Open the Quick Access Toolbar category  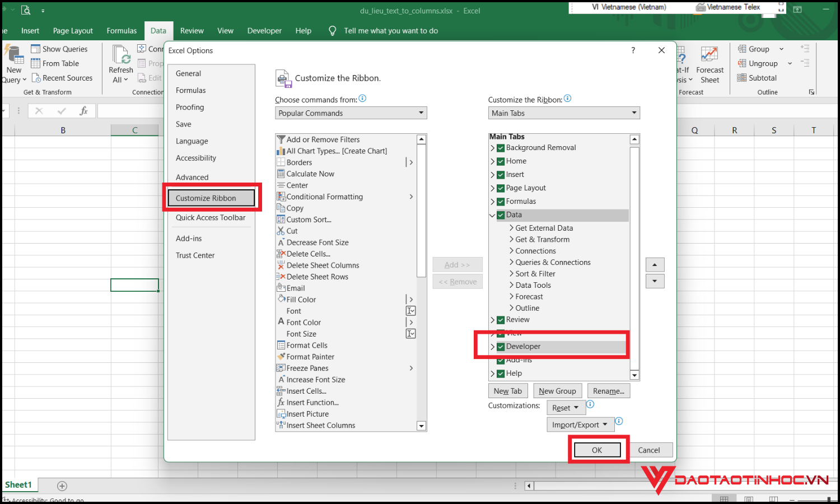click(x=211, y=217)
